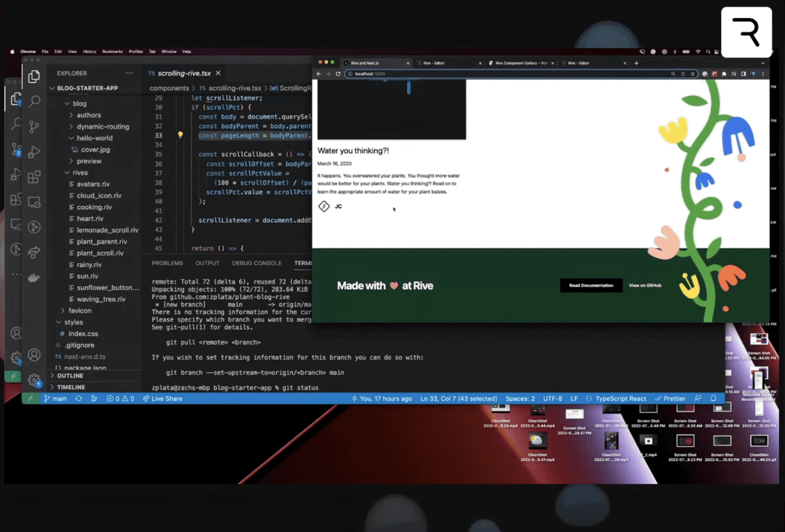Open the Live Share activity icon
This screenshot has height=532, width=785.
click(34, 252)
